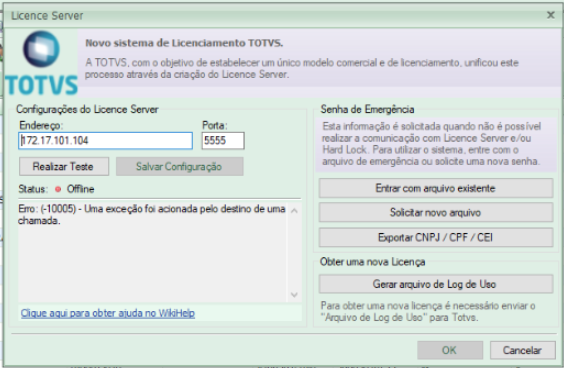
Task: Click the red Offline status indicator
Action: pos(58,189)
